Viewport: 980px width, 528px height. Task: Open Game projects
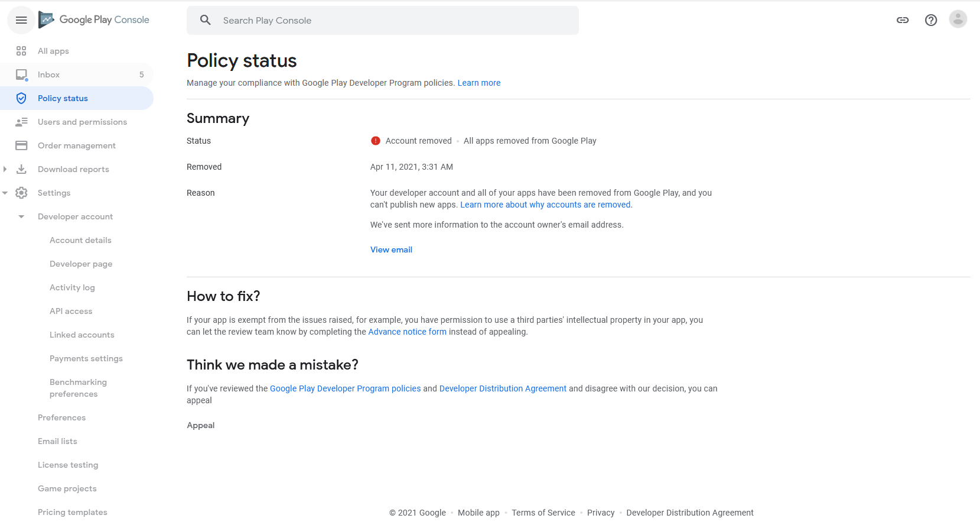click(67, 488)
